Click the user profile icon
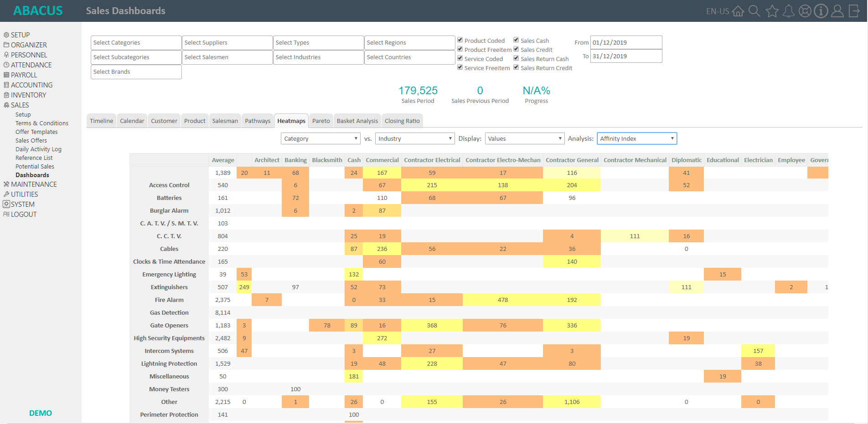This screenshot has width=868, height=424. (x=837, y=11)
